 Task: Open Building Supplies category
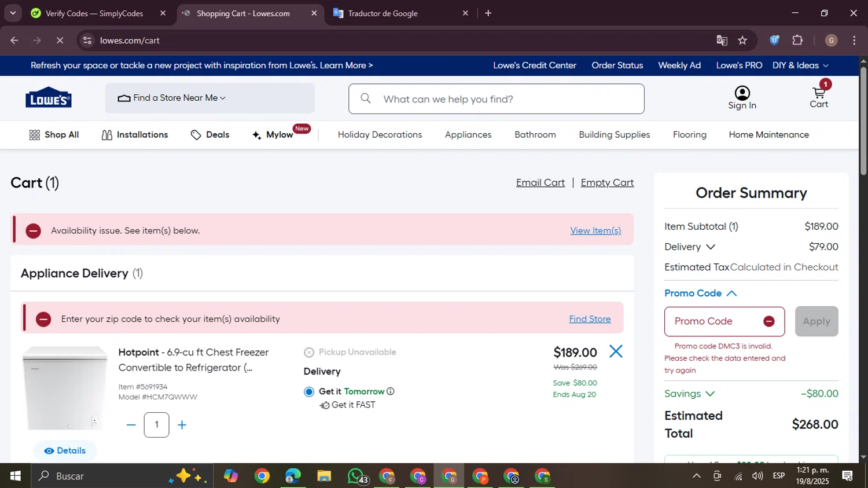coord(615,135)
